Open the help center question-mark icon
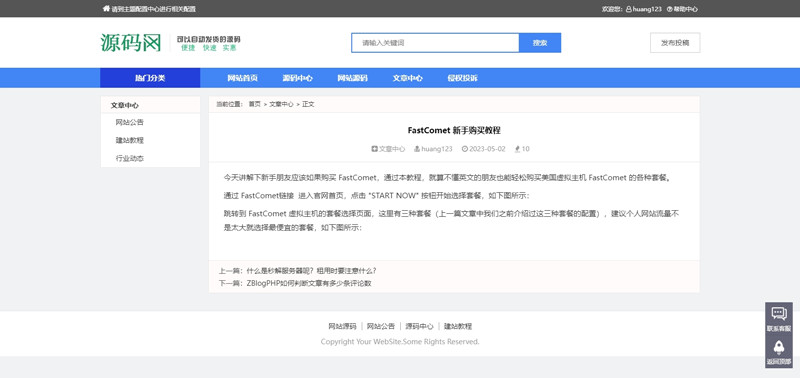This screenshot has height=378, width=800. pyautogui.click(x=669, y=9)
